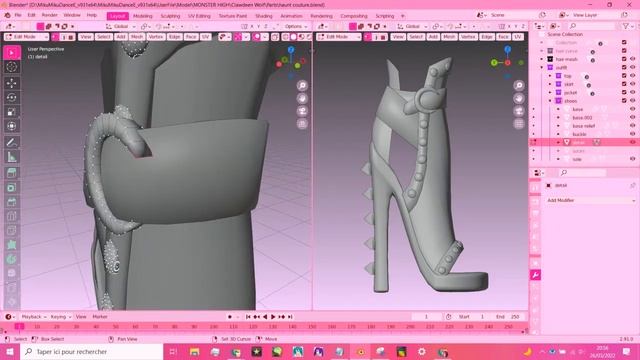This screenshot has height=360, width=640.
Task: Toggle exclude checkbox for hair mesh collection
Action: (624, 59)
